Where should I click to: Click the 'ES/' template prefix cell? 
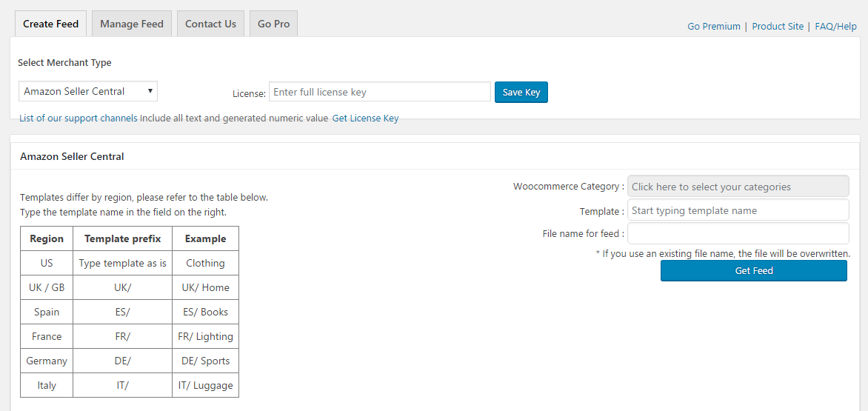(x=122, y=312)
